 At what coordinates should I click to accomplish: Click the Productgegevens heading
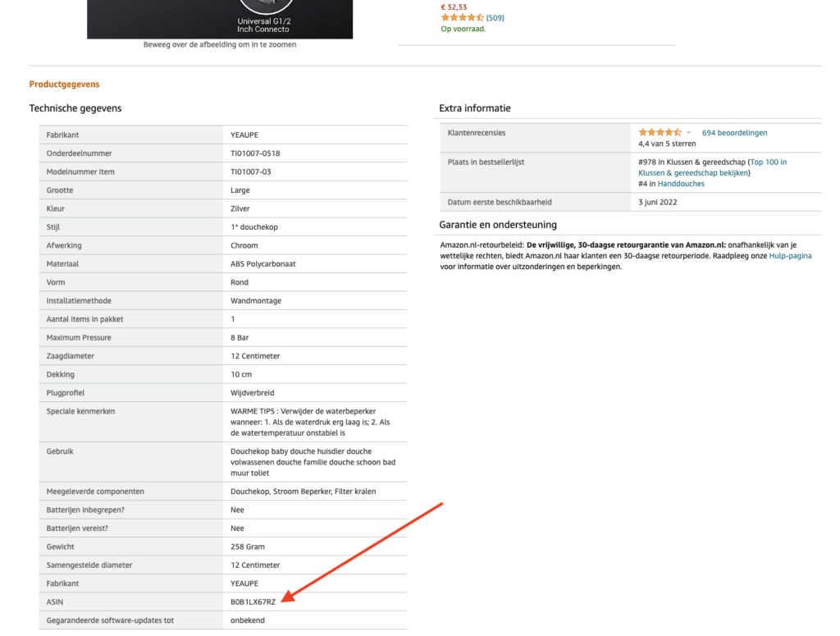(x=64, y=85)
